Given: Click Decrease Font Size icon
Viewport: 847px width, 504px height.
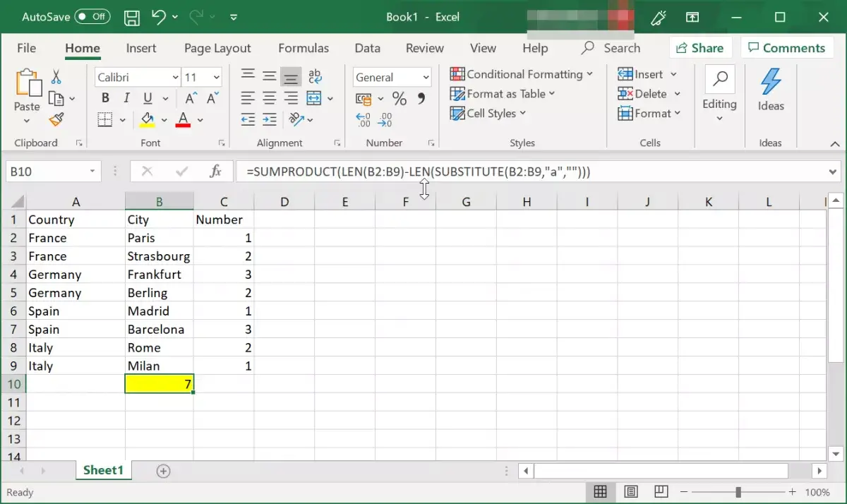Looking at the screenshot, I should click(212, 98).
